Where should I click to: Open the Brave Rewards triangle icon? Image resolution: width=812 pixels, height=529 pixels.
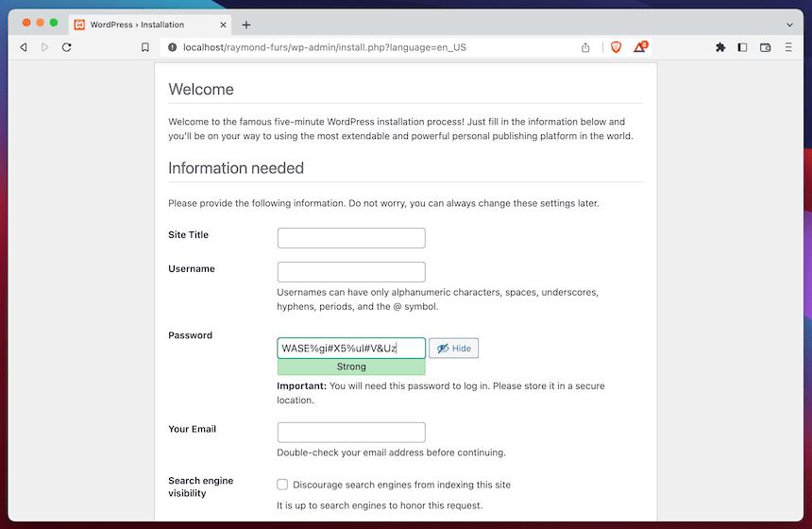tap(639, 47)
